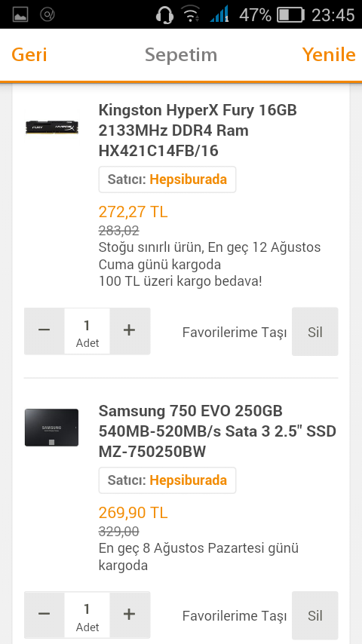Decrease Samsung SSD quantity with minus

44,615
